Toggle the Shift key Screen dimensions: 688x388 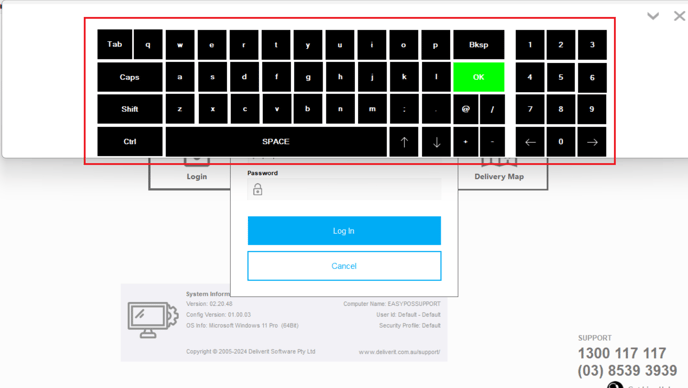click(130, 109)
